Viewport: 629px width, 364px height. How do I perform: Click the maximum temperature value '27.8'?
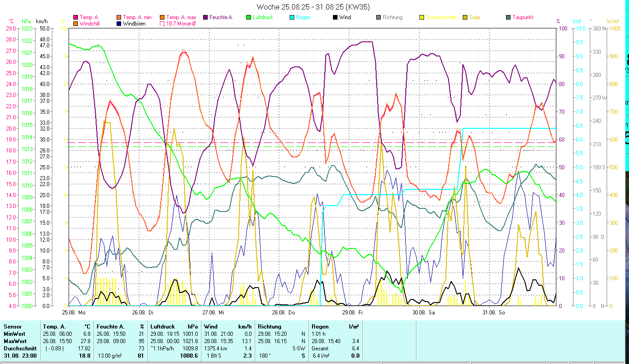pyautogui.click(x=85, y=341)
